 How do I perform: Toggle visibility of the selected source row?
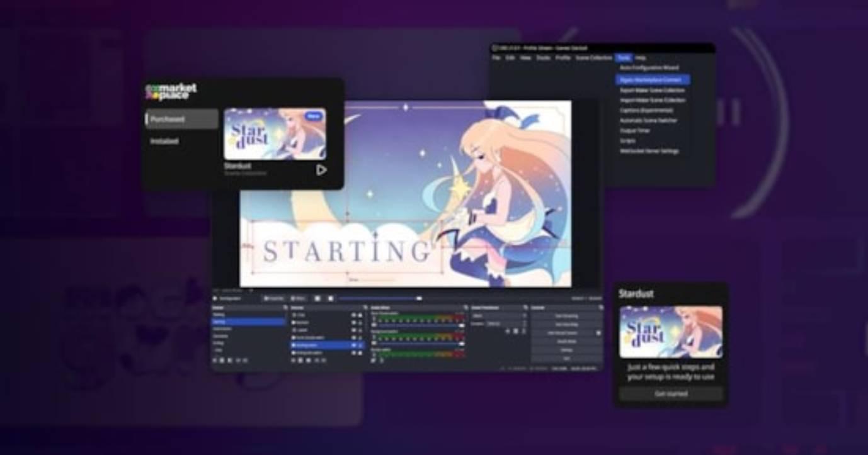tap(353, 345)
